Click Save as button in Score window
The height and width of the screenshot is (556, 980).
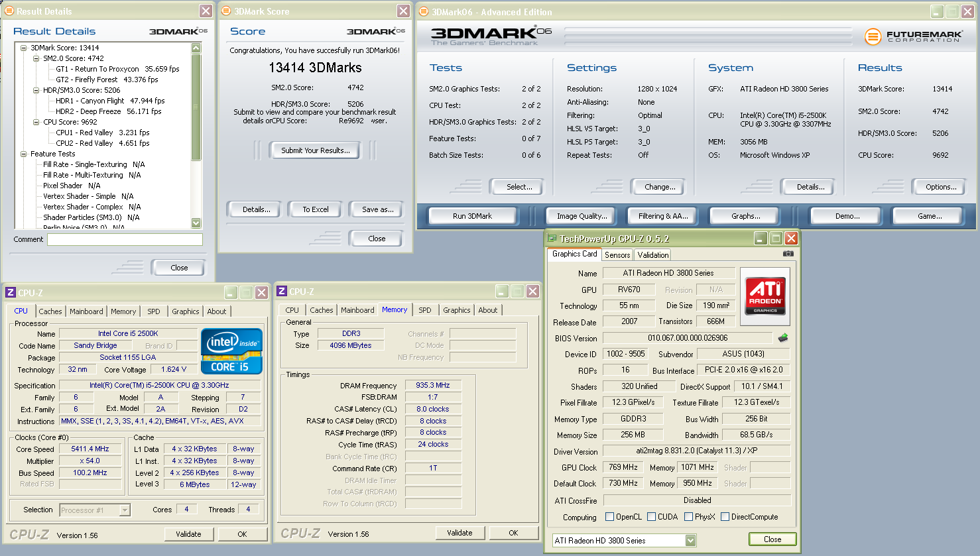pyautogui.click(x=378, y=209)
